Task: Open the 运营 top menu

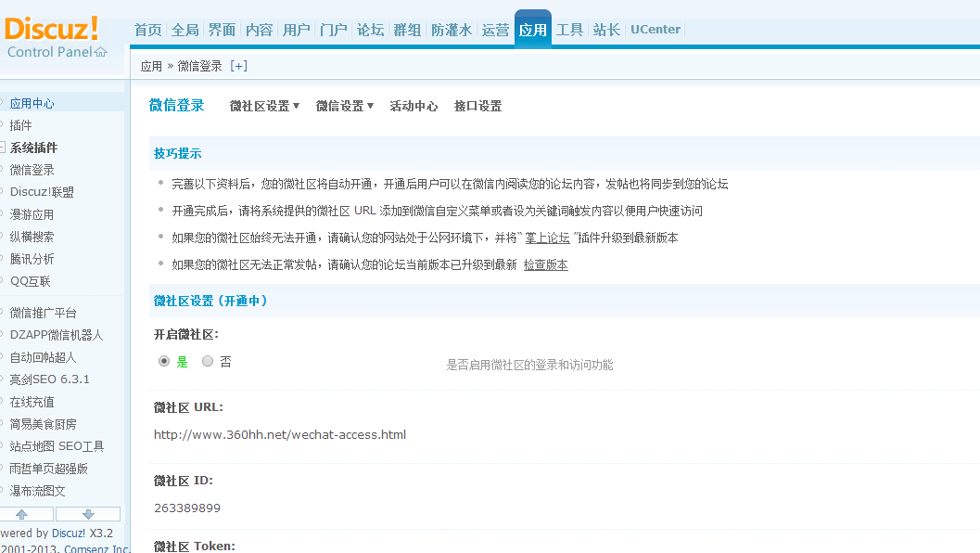Action: [x=495, y=30]
